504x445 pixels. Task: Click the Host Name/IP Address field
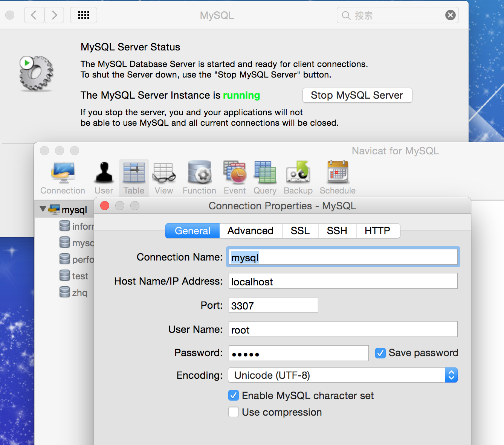(343, 281)
